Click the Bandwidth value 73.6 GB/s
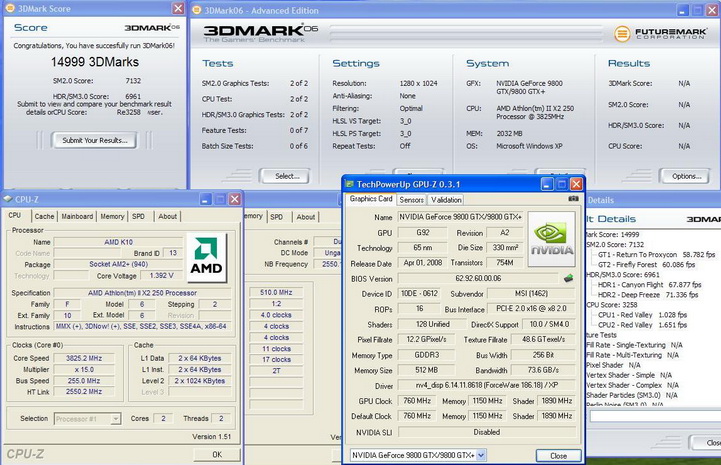The width and height of the screenshot is (721, 465). click(543, 370)
